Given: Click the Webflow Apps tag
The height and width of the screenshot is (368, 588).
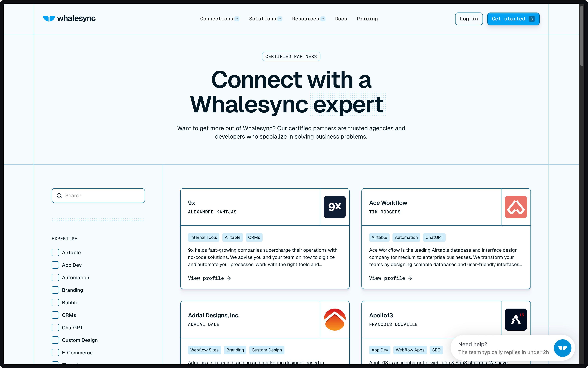Looking at the screenshot, I should [x=410, y=350].
